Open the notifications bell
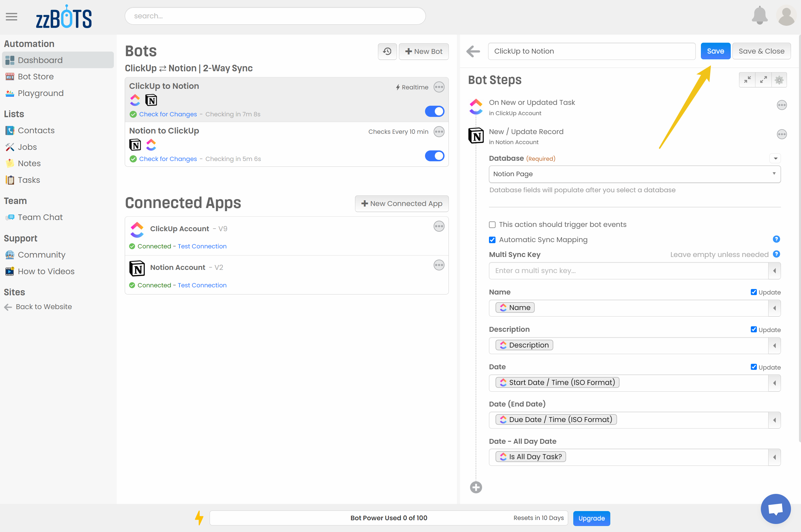 pyautogui.click(x=760, y=15)
